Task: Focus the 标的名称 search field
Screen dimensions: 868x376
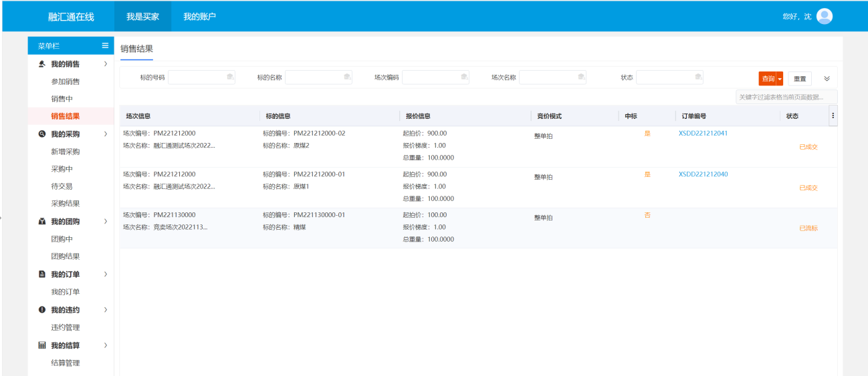Action: click(318, 77)
